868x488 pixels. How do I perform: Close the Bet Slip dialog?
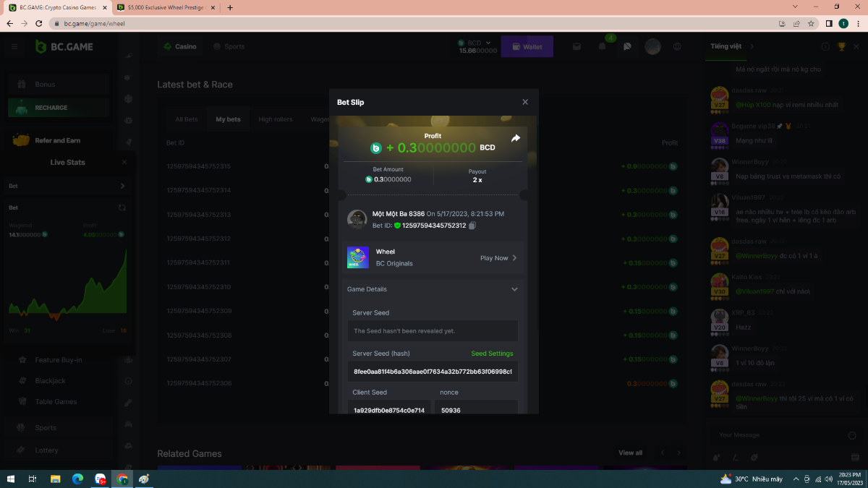coord(525,102)
